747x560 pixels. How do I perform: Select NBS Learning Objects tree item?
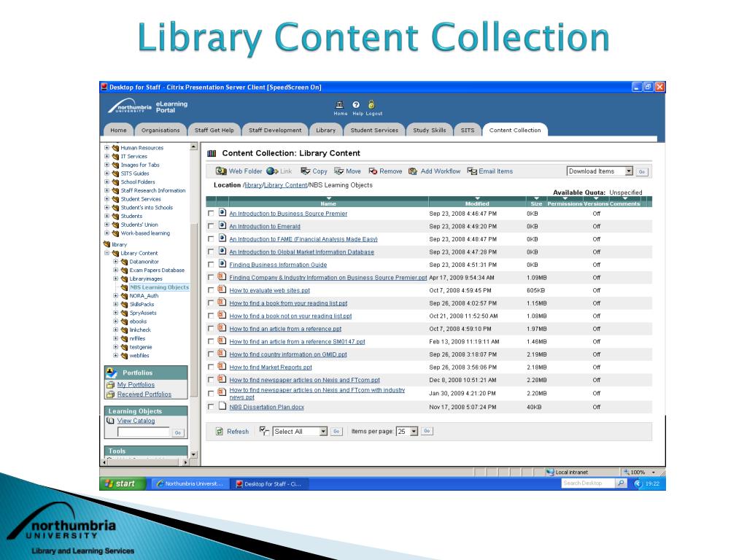coord(159,287)
